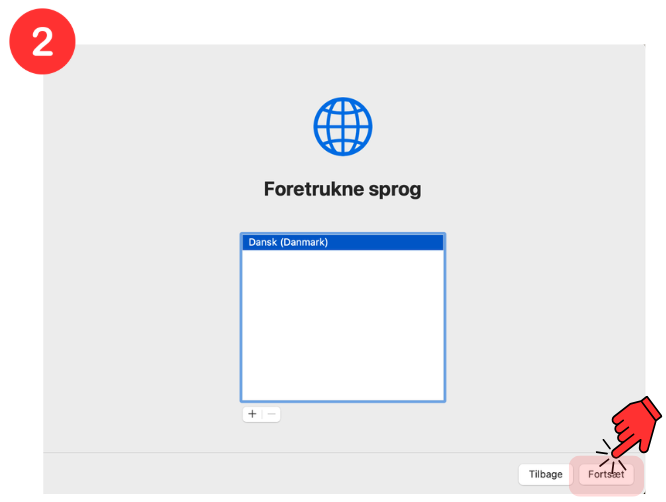This screenshot has width=666, height=502.
Task: Click the blue highlight right of the Dansk text
Action: point(390,242)
